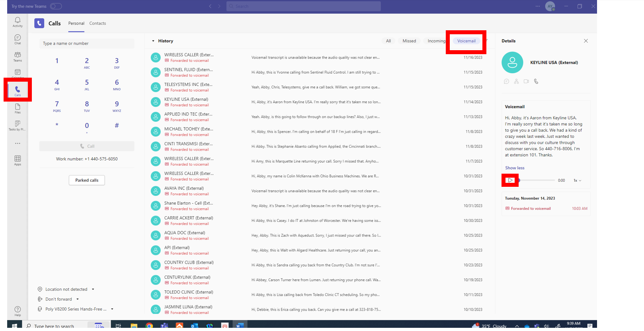644x331 pixels.
Task: Close the Details panel
Action: [x=586, y=41]
